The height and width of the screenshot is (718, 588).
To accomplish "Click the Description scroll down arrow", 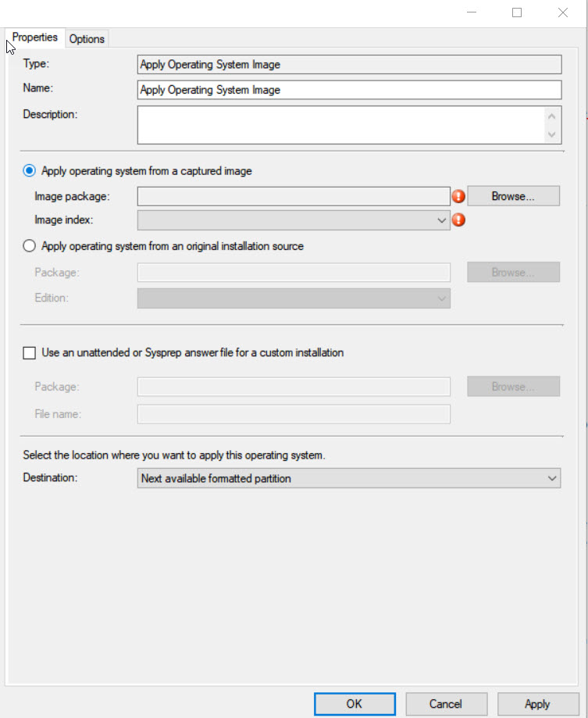I will [552, 134].
